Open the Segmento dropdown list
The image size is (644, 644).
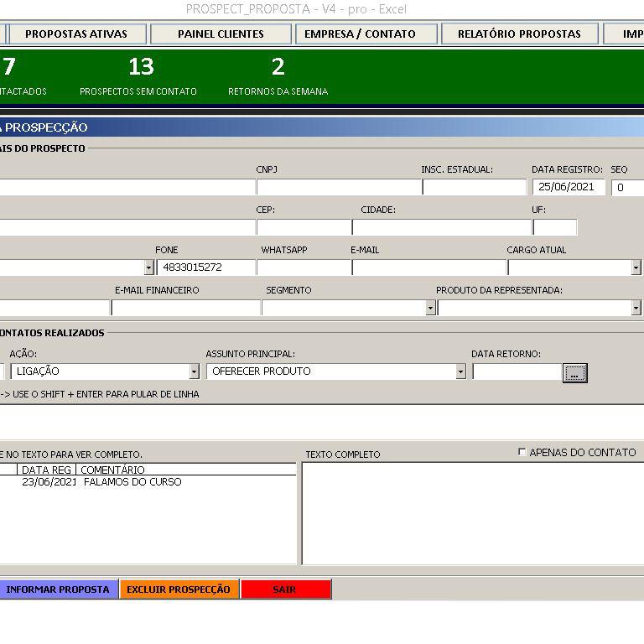430,308
